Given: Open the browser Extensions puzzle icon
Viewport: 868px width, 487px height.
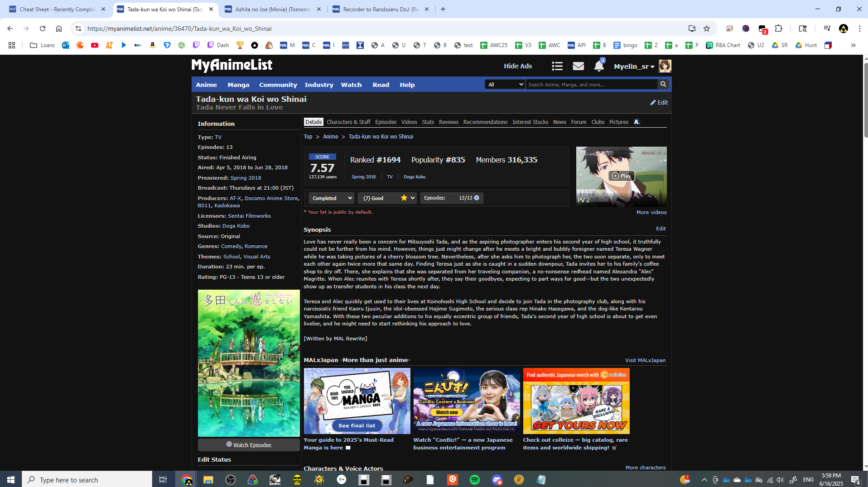Looking at the screenshot, I should click(x=778, y=29).
